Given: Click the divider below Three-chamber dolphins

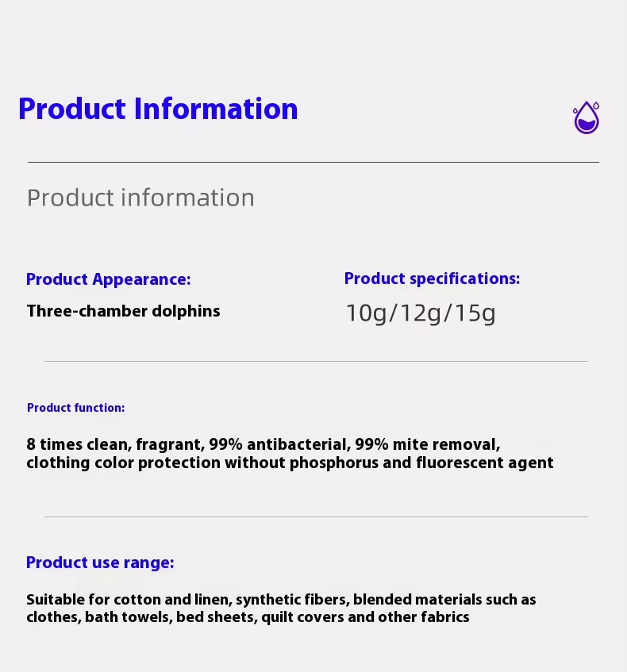Looking at the screenshot, I should point(316,361).
